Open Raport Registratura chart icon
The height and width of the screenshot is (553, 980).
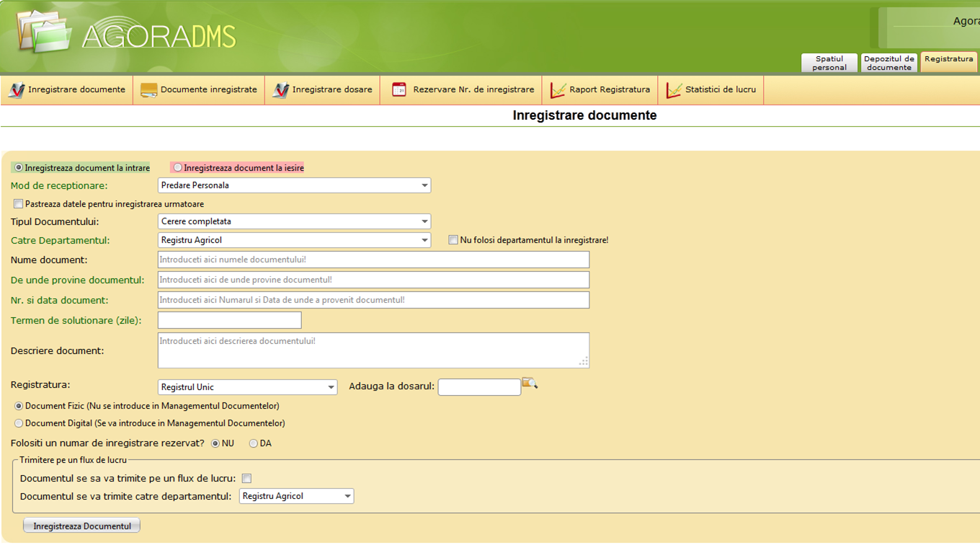tap(558, 90)
